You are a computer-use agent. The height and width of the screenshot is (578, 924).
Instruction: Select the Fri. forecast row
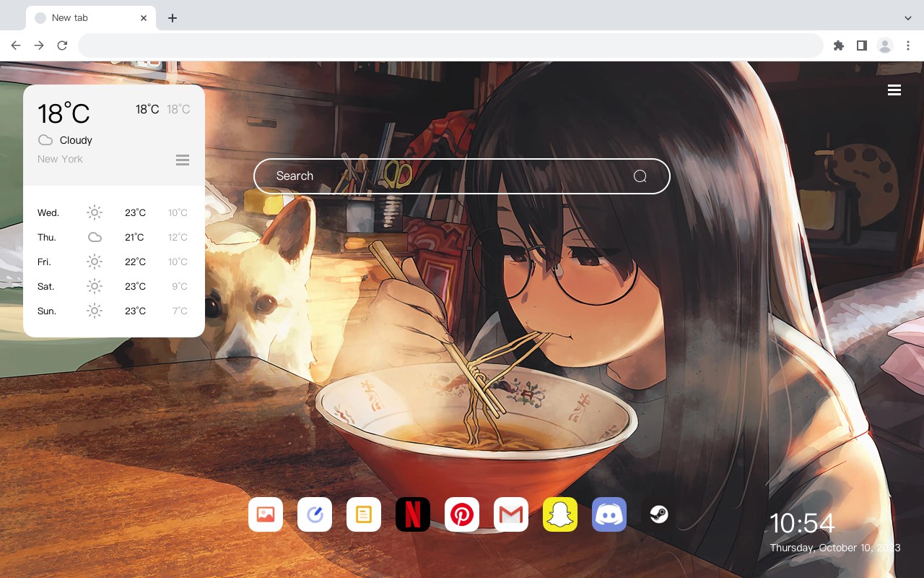coord(114,262)
